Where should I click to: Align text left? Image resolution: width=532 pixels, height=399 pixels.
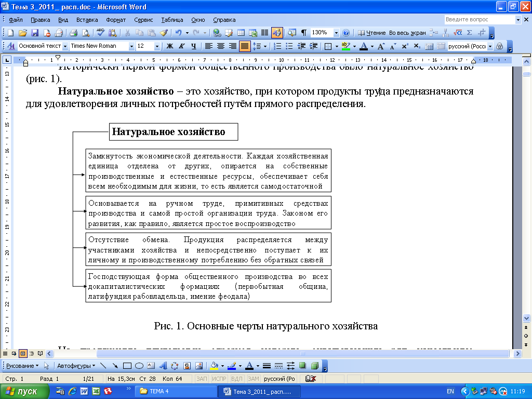pos(209,46)
